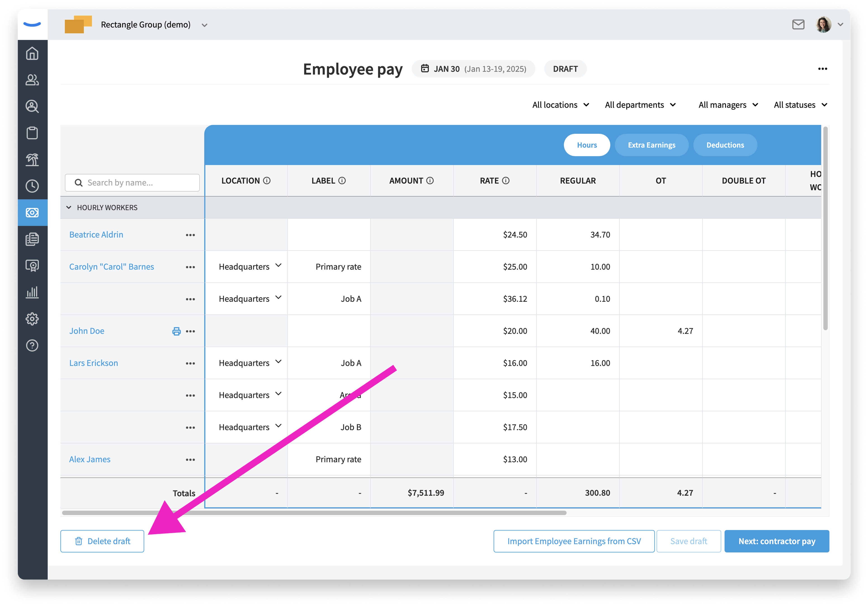The width and height of the screenshot is (868, 606).
Task: Open the settings gear in sidebar
Action: [32, 319]
